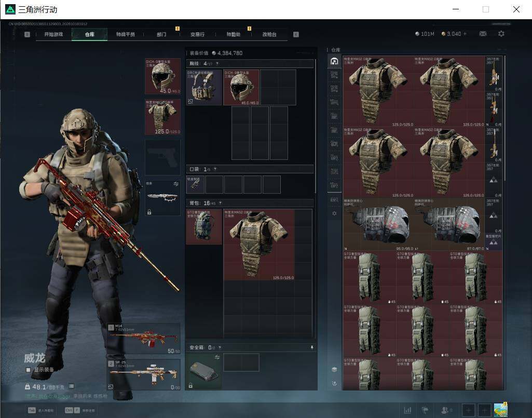Select the equipped helmet slot showing 45.0
Image resolution: width=532 pixels, height=418 pixels.
(x=162, y=76)
